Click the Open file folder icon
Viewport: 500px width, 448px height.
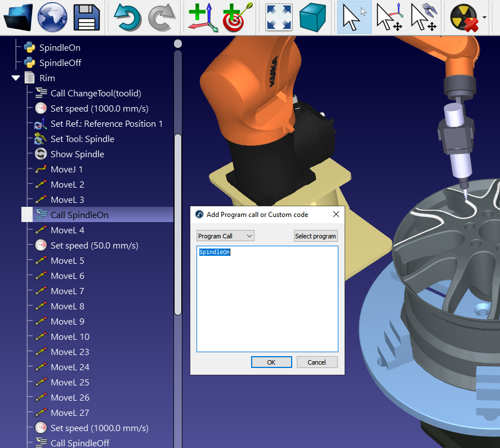[17, 17]
